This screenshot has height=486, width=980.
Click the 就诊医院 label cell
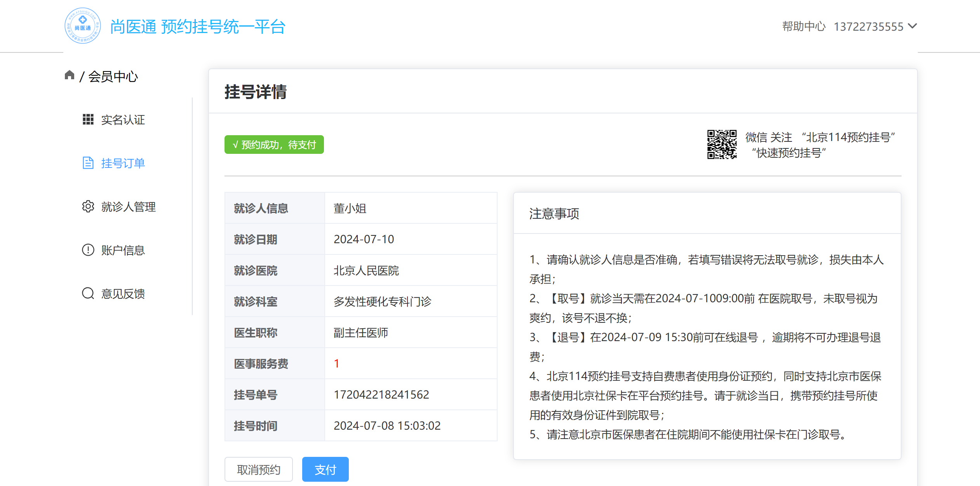(275, 270)
